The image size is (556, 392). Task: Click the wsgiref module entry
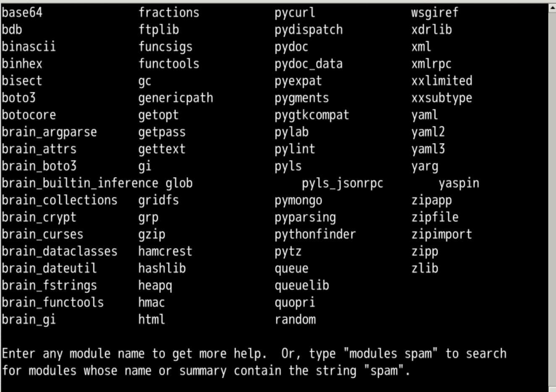click(435, 13)
